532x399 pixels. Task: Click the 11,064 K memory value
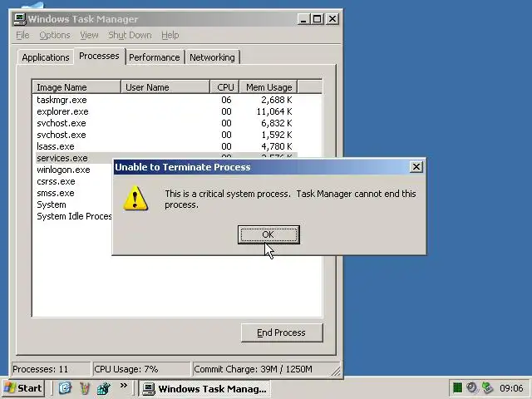274,111
